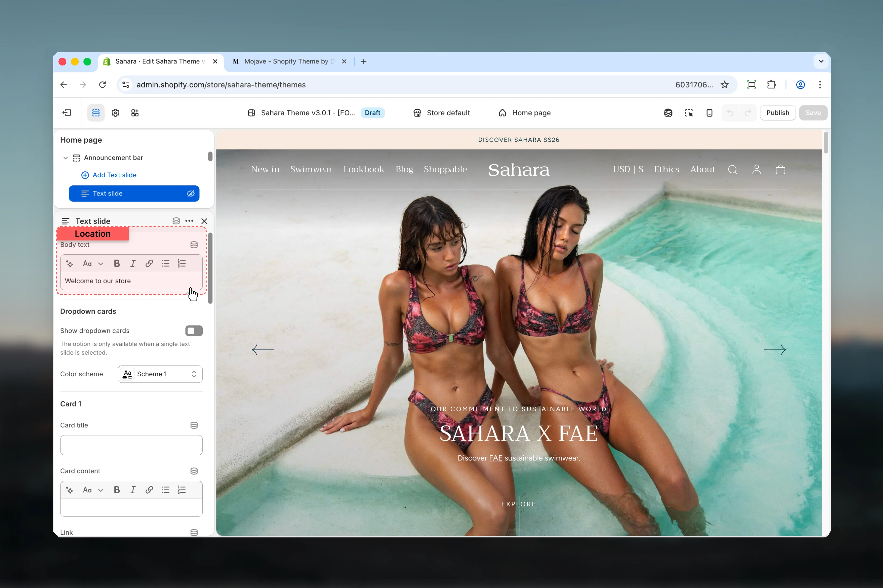Click the redo arrow icon
The width and height of the screenshot is (883, 588).
pos(748,113)
